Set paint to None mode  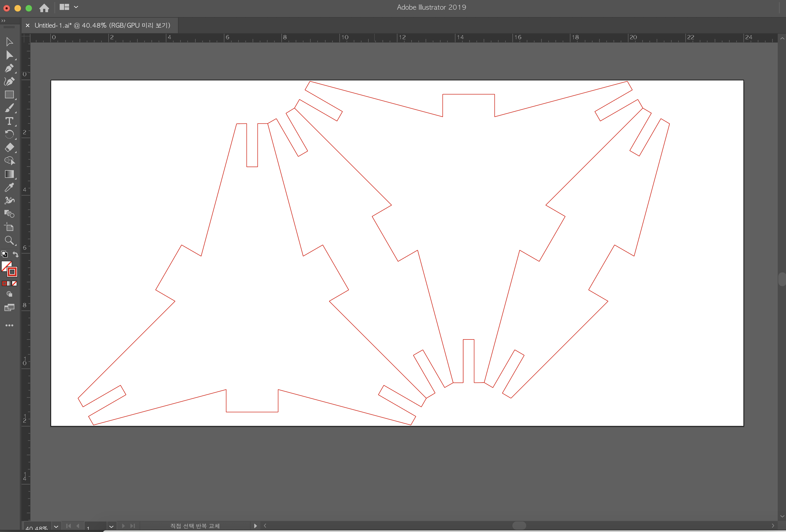tap(15, 283)
